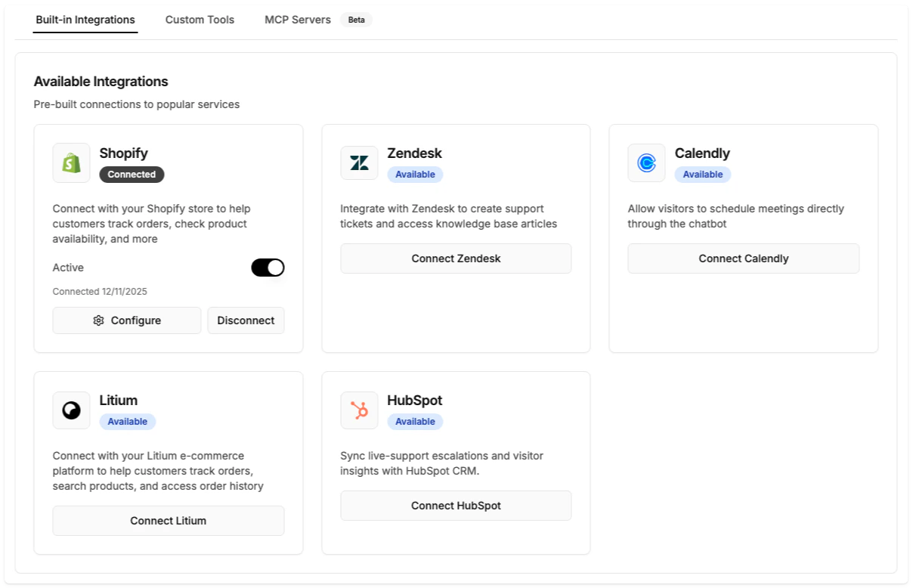Open the MCP Servers tab
The image size is (913, 588).
point(297,20)
